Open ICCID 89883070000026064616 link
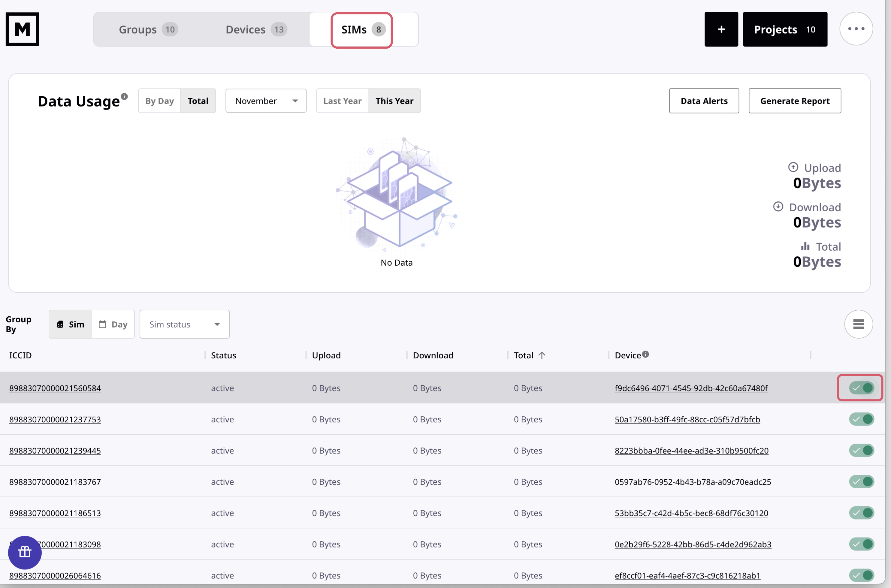The height and width of the screenshot is (588, 891). (55, 575)
